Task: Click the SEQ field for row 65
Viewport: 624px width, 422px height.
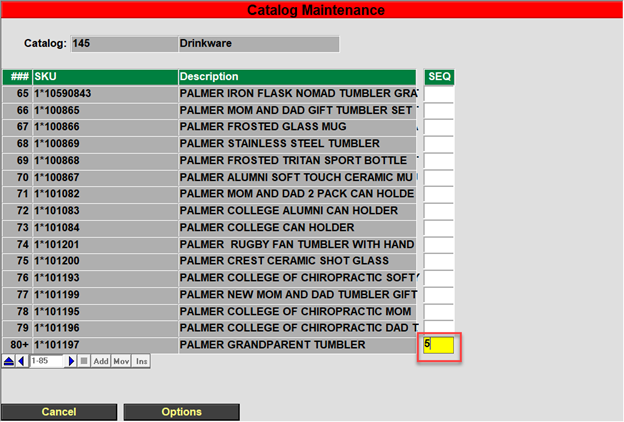Action: [x=439, y=94]
